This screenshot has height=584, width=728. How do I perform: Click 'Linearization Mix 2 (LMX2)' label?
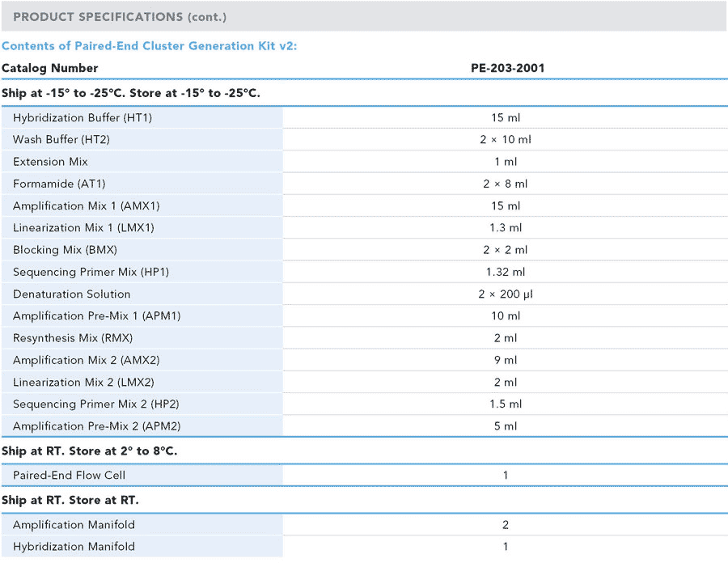[x=83, y=383]
